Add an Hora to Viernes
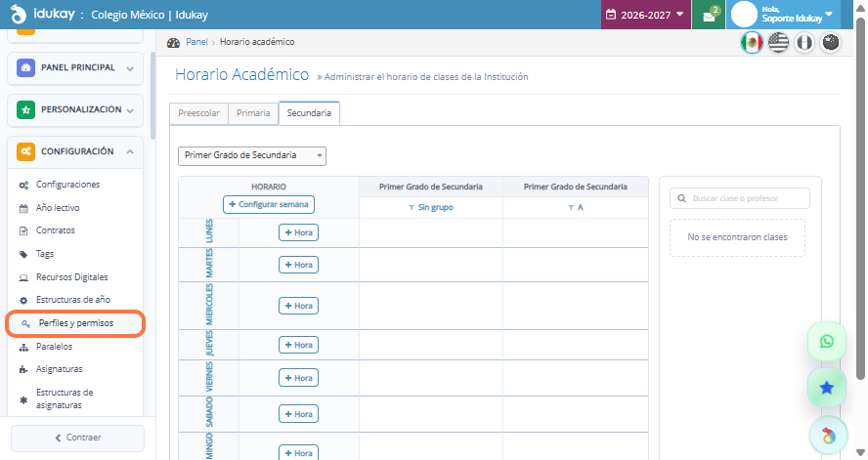Screen dimensions: 868x460 coord(298,378)
